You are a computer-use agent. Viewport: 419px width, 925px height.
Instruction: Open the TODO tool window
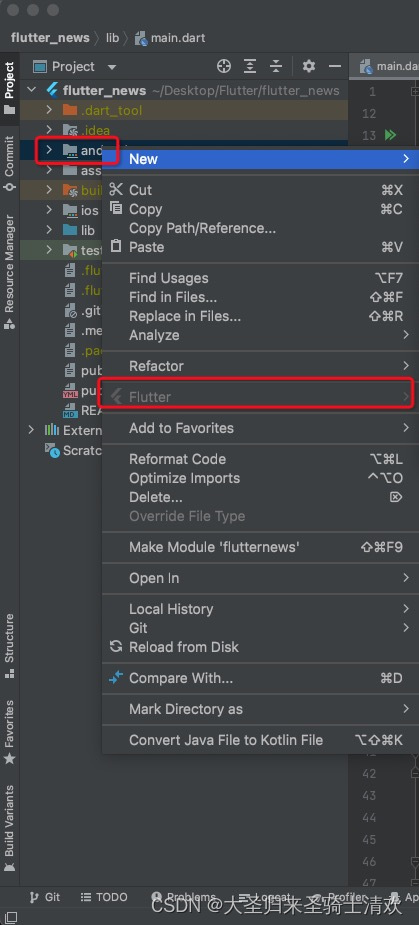click(x=104, y=897)
